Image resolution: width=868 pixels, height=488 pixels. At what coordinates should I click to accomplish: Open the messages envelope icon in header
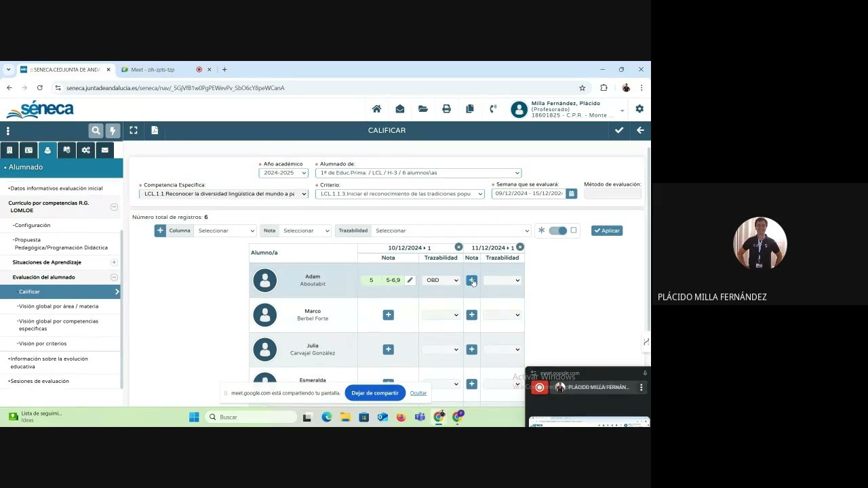(400, 109)
